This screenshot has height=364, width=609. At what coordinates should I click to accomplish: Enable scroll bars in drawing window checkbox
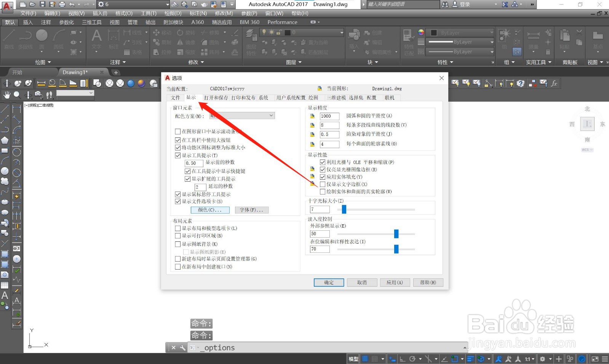(x=177, y=131)
